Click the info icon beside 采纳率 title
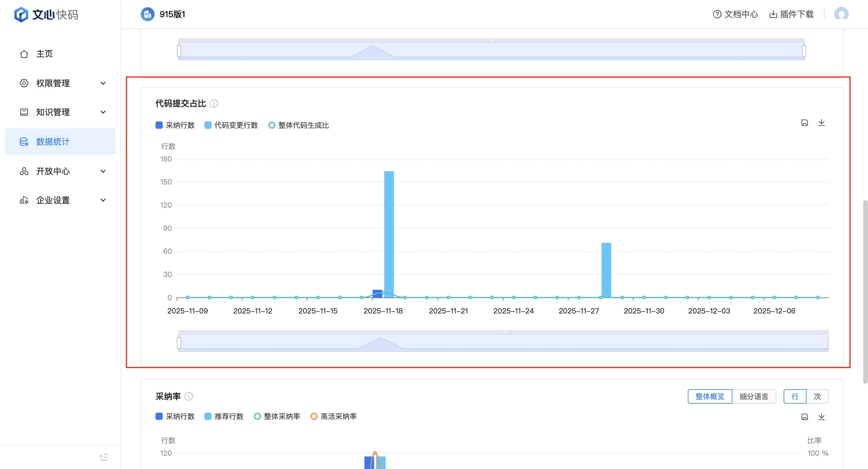This screenshot has height=469, width=868. [189, 396]
